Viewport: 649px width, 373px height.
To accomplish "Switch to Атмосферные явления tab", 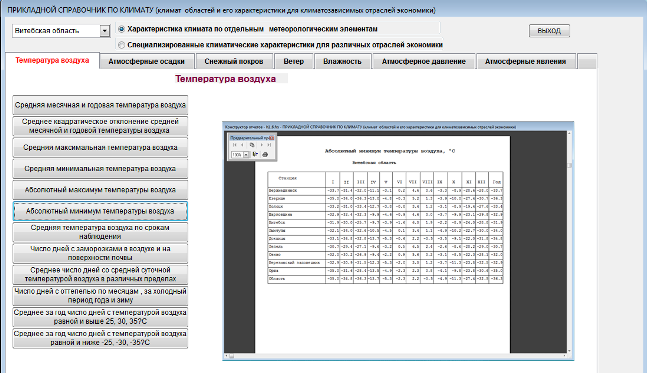I will coord(526,62).
